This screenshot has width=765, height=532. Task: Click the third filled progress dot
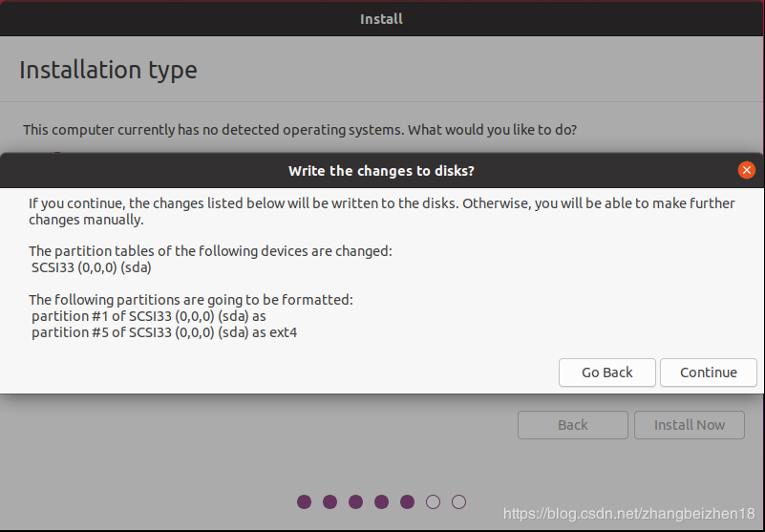pos(356,501)
